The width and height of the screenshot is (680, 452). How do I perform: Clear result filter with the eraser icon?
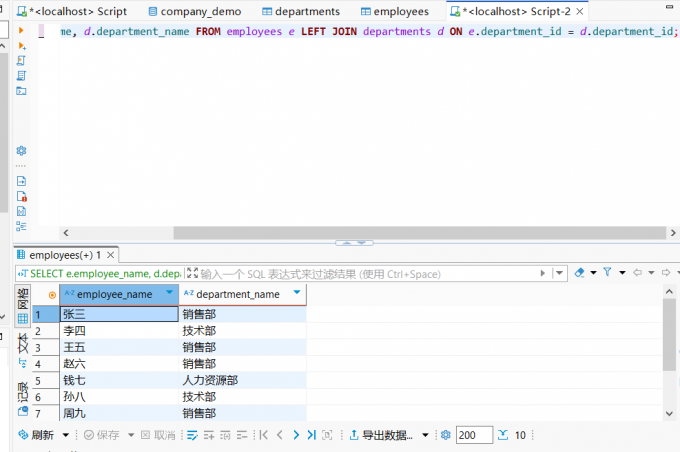coord(579,273)
